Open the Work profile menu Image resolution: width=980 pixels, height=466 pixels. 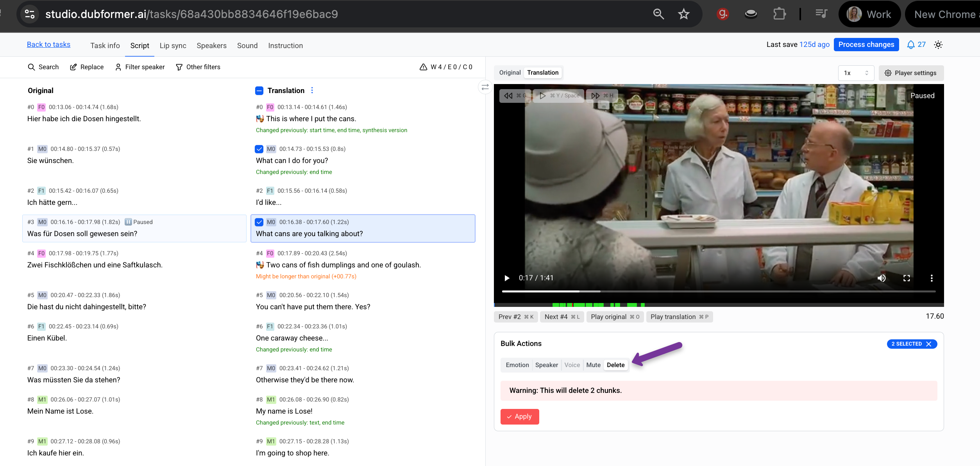[869, 14]
